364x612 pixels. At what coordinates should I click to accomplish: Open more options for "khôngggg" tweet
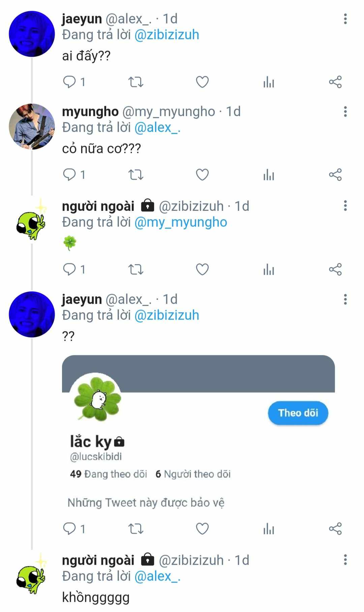click(x=345, y=560)
